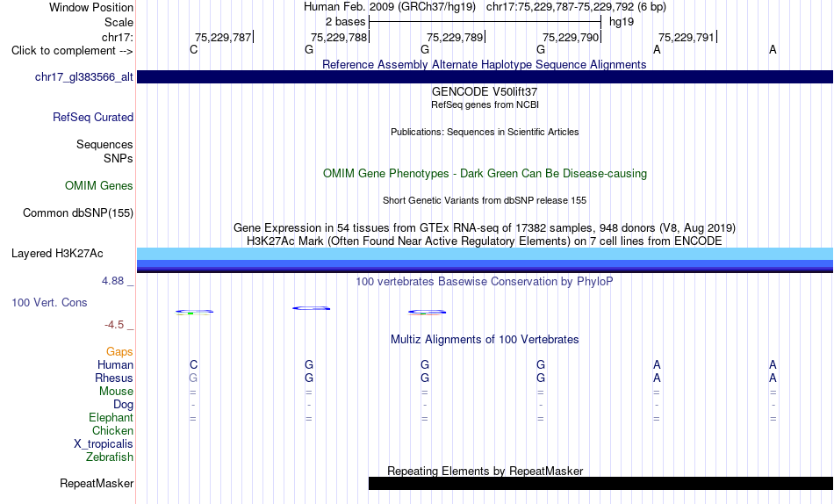Viewport: 834px width, 504px height.
Task: Click the H3K27Ac Mark ENCODE track title
Action: (484, 241)
